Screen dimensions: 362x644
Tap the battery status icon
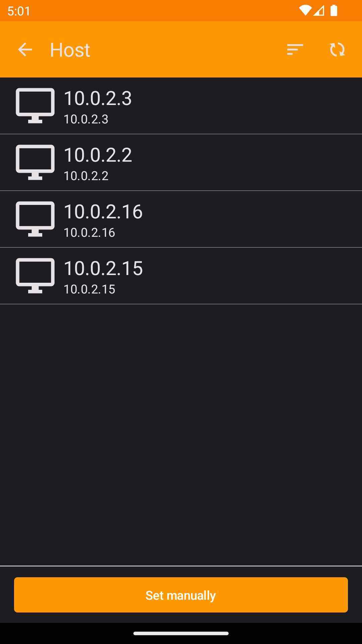click(x=334, y=11)
